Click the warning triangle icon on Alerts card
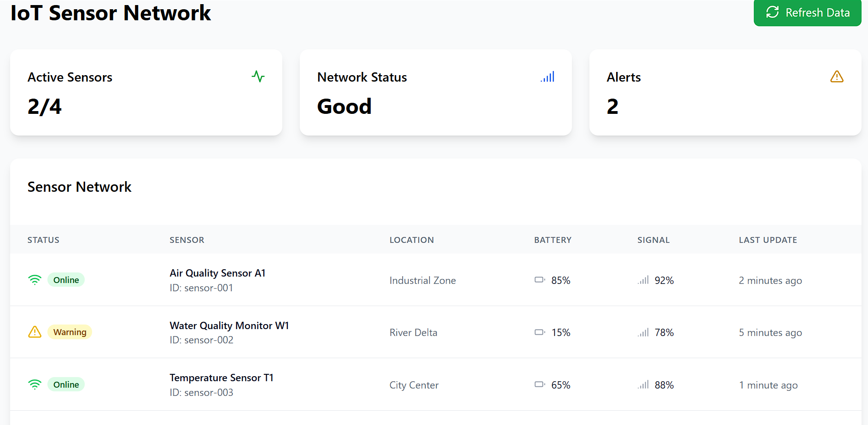 coord(837,77)
